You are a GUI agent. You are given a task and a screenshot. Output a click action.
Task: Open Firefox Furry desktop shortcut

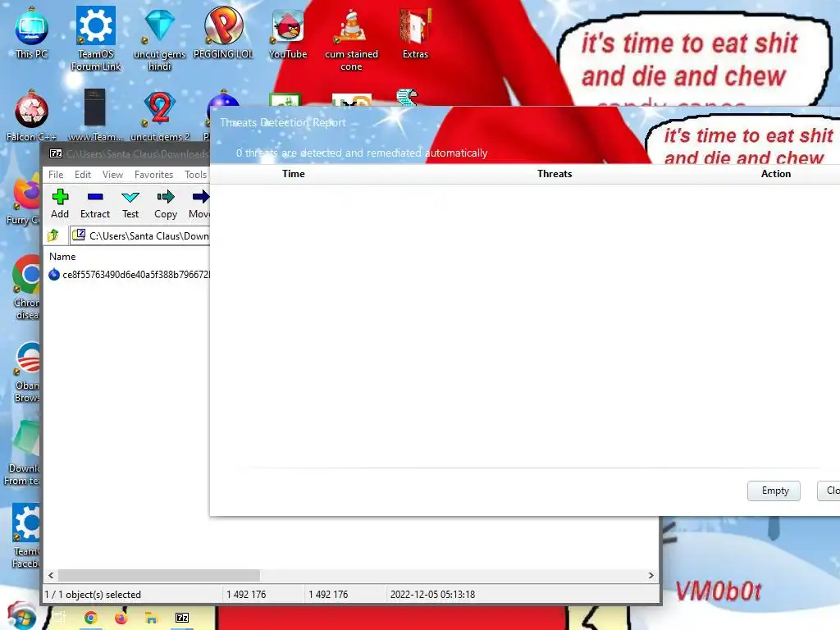[x=24, y=199]
